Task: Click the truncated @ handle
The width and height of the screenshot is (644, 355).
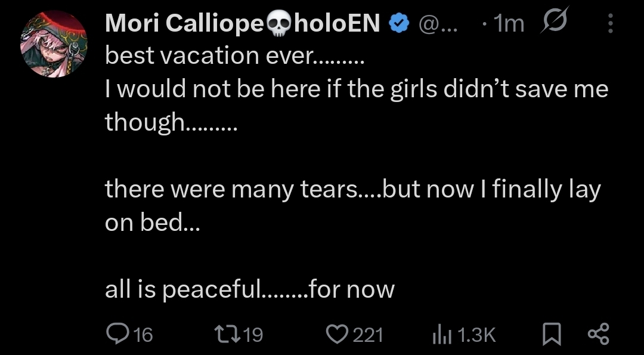Action: pyautogui.click(x=438, y=24)
